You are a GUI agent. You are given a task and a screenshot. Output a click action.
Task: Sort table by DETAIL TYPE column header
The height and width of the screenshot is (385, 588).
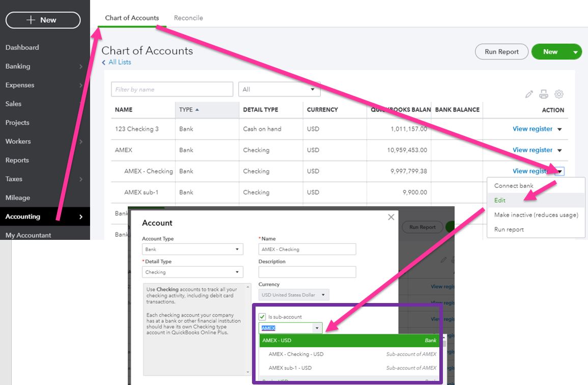[261, 109]
